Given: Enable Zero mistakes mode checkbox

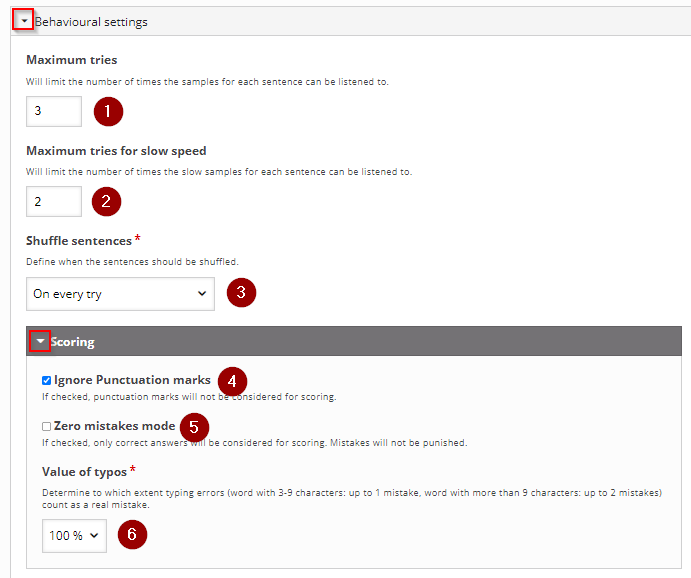Looking at the screenshot, I should pyautogui.click(x=46, y=426).
